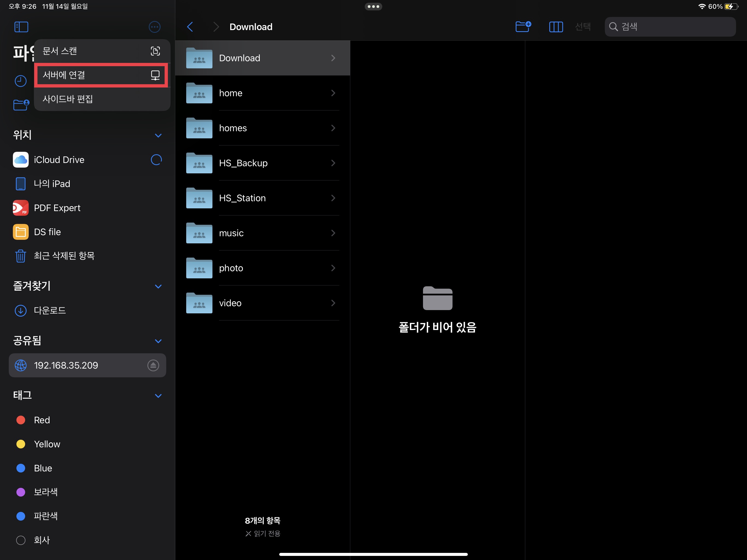The image size is (747, 560).
Task: Check battery status in status bar
Action: (x=731, y=6)
